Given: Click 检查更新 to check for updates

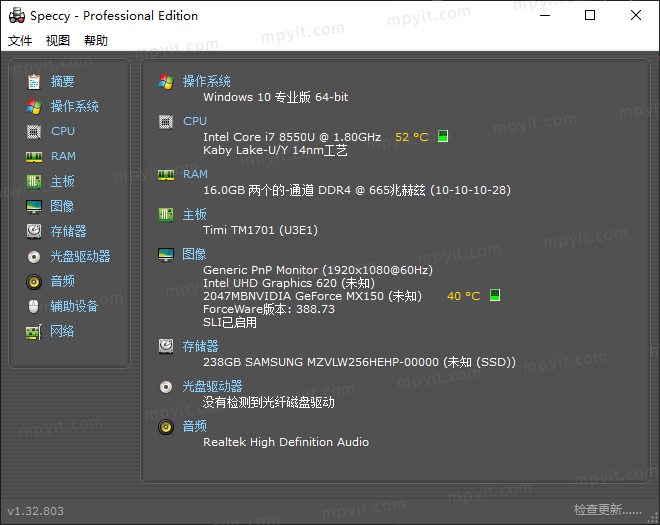Looking at the screenshot, I should (608, 510).
